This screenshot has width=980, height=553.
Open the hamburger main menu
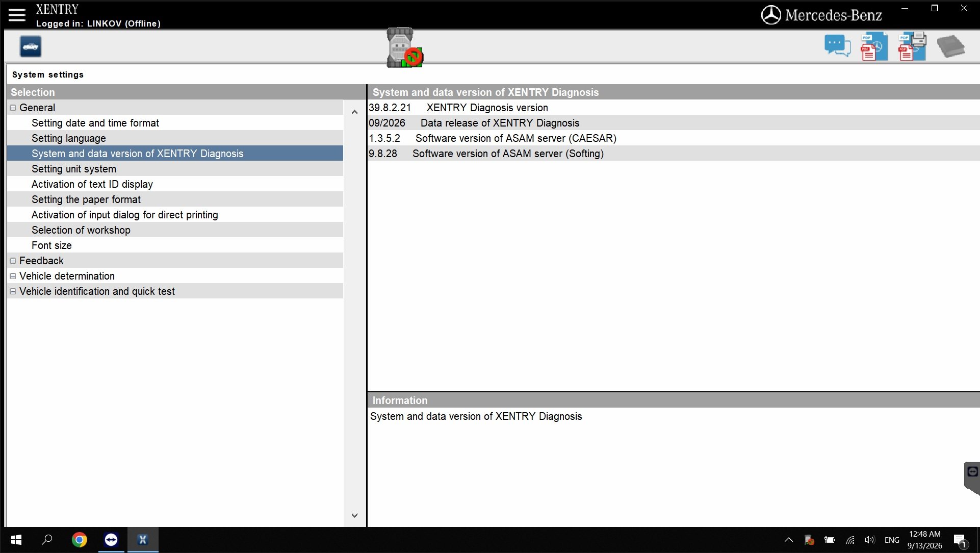(x=17, y=15)
